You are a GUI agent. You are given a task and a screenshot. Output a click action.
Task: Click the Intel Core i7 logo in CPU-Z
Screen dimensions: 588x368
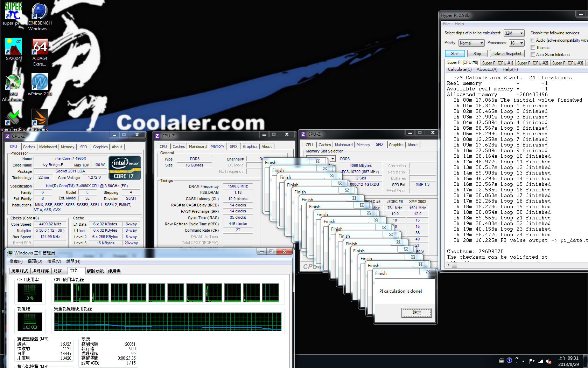coord(125,168)
